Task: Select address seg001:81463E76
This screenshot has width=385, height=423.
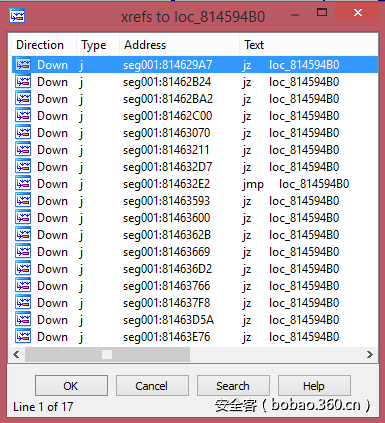Action: pos(167,337)
